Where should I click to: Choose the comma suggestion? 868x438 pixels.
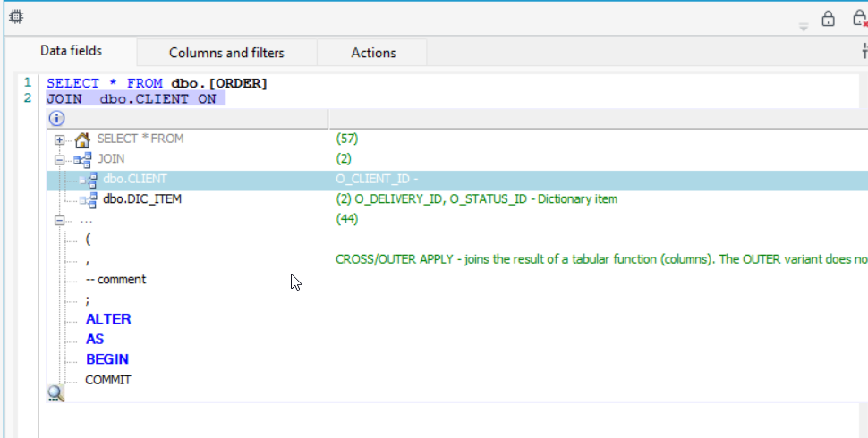pos(88,261)
